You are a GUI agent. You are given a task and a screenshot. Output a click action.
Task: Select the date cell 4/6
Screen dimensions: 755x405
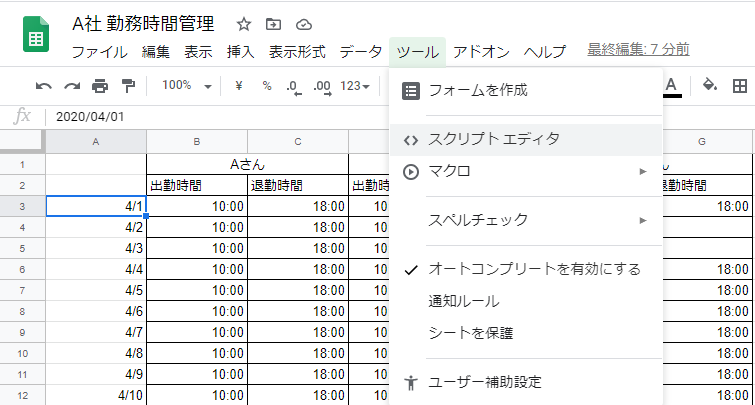coord(96,312)
